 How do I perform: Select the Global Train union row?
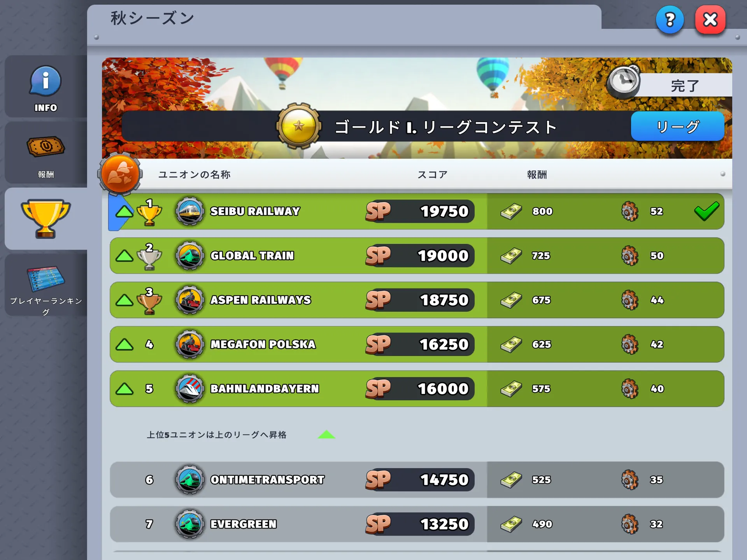click(417, 256)
